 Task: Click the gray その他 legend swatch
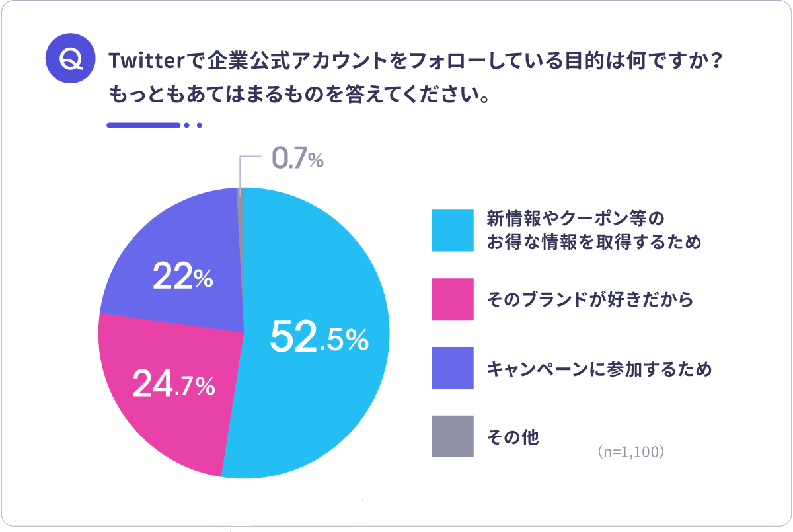pyautogui.click(x=453, y=436)
